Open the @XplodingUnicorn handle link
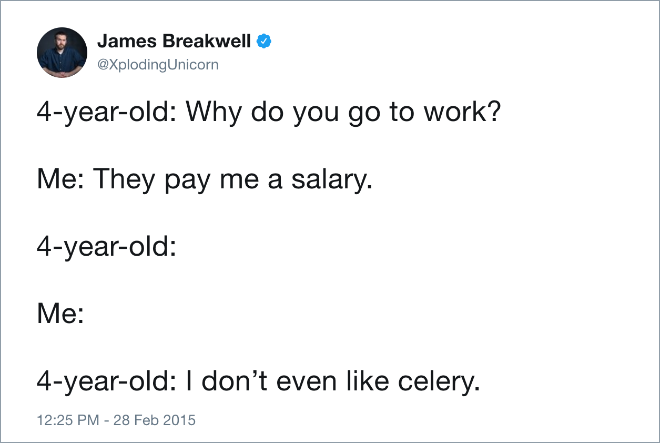 158,65
